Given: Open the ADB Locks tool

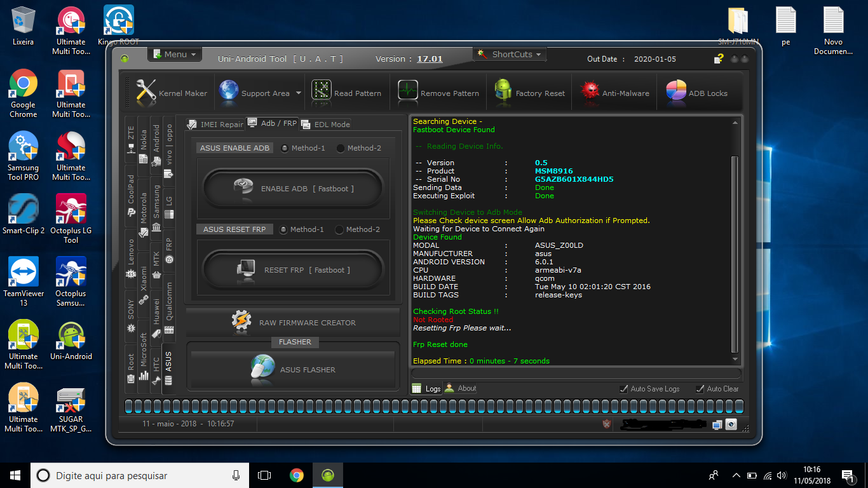Looking at the screenshot, I should pos(696,93).
